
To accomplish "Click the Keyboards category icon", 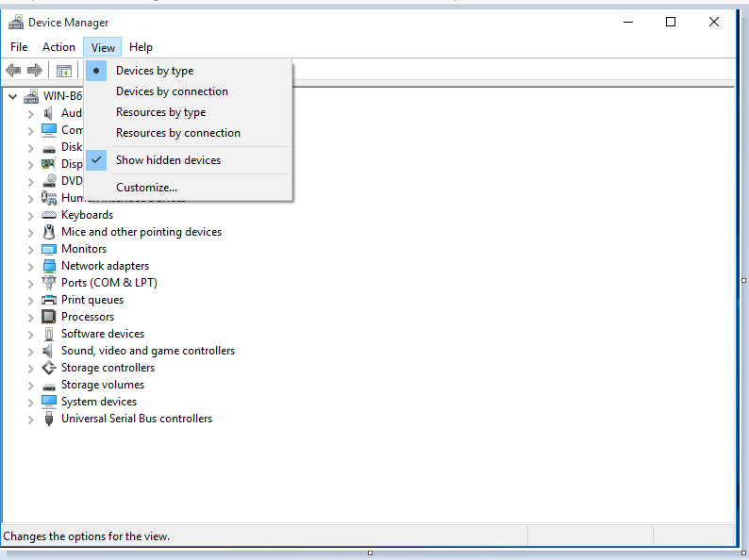I will 49,215.
